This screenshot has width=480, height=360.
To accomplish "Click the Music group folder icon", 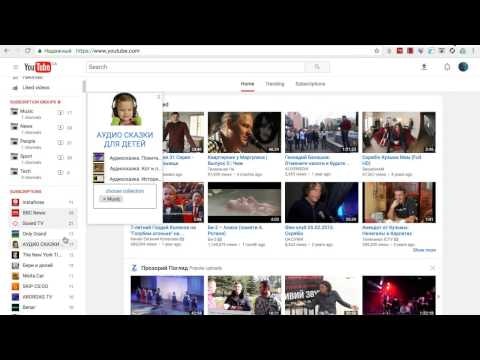I will pos(14,112).
